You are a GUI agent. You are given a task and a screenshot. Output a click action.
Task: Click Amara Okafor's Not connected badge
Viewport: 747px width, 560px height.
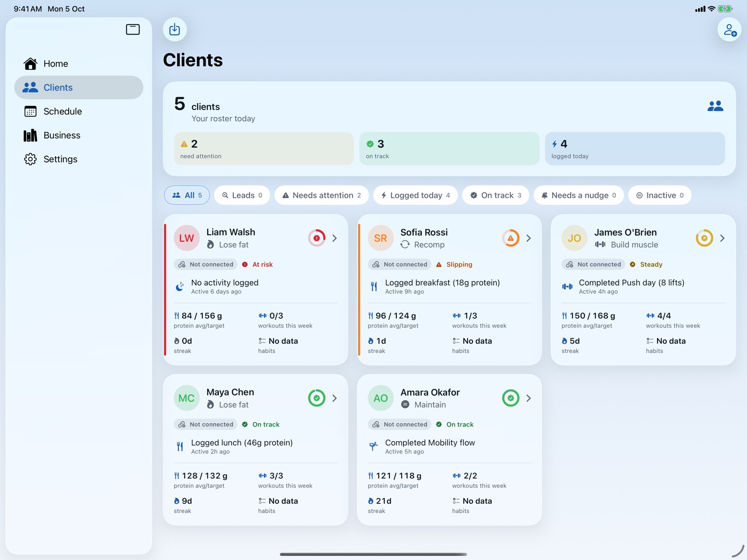pos(400,424)
